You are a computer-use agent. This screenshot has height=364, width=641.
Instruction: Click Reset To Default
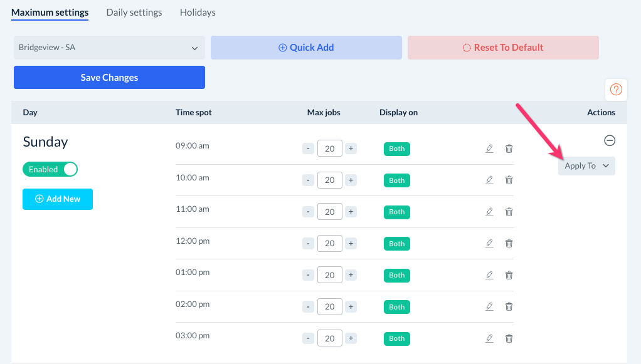point(503,48)
